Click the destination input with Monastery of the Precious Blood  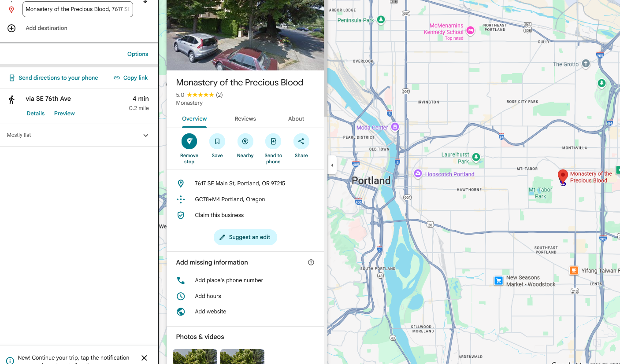click(x=78, y=9)
